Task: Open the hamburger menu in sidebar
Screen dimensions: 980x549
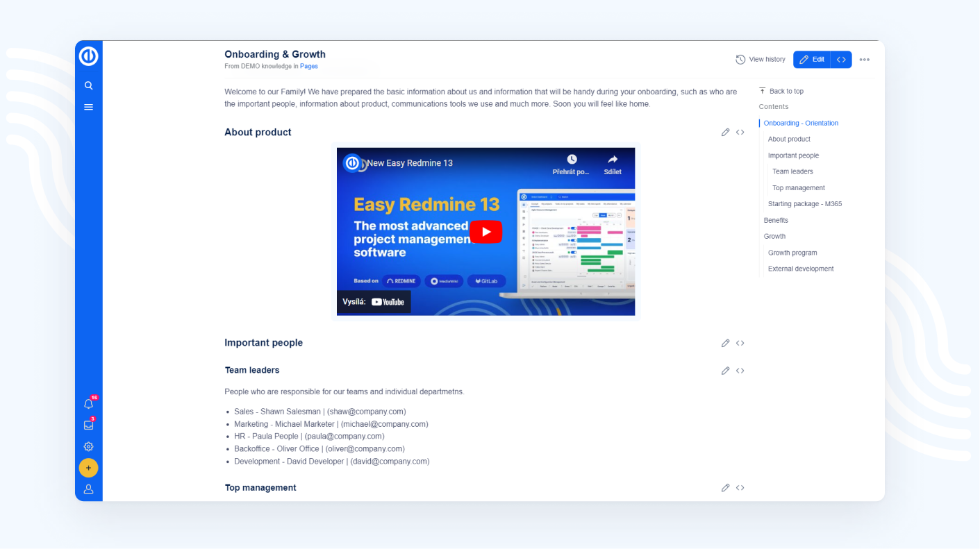Action: 88,107
